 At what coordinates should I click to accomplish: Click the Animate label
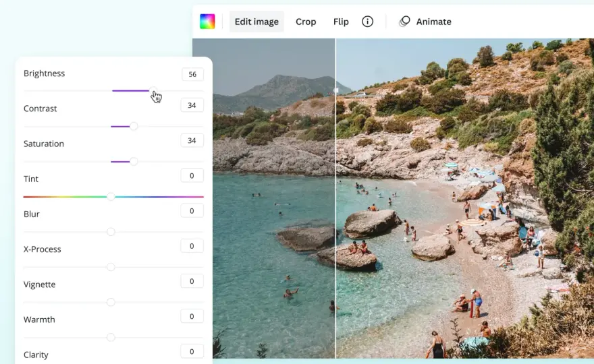pyautogui.click(x=433, y=22)
